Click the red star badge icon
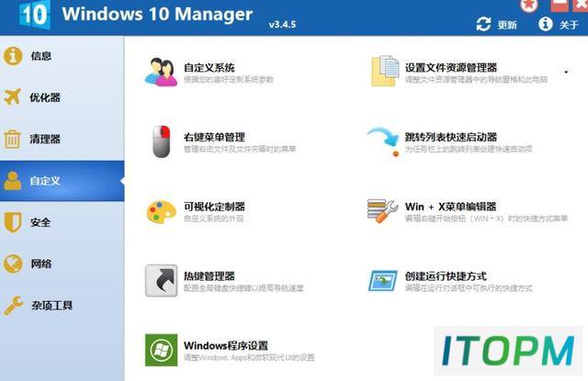This screenshot has height=381, width=588. point(529,5)
